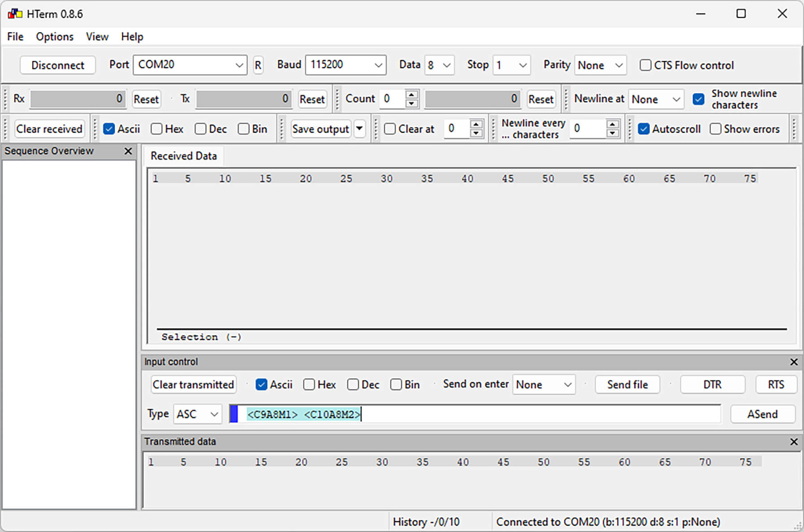Image resolution: width=804 pixels, height=532 pixels.
Task: Select the Received Data tab
Action: click(184, 156)
